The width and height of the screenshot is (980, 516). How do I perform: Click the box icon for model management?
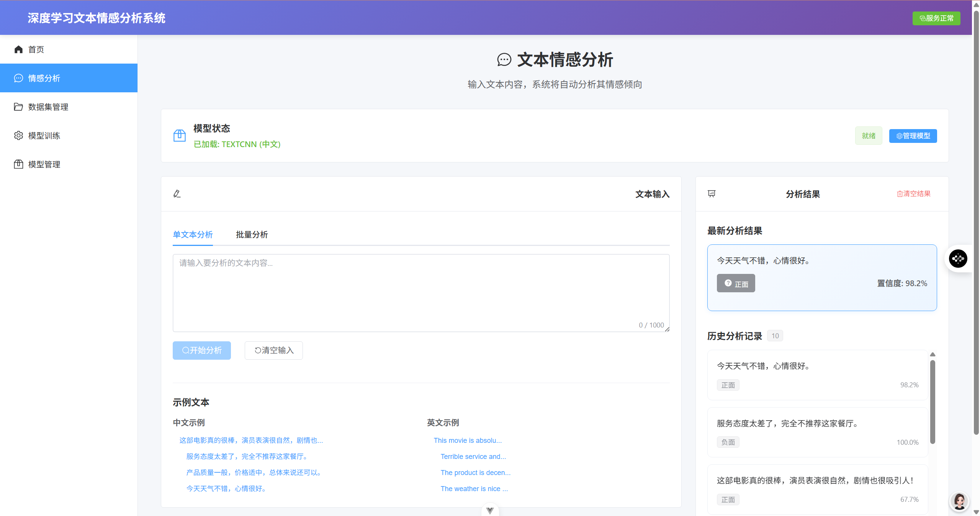[x=18, y=164]
